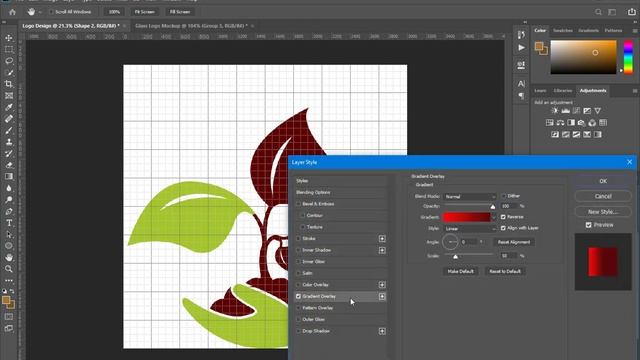Toggle the Dither checkbox

503,196
